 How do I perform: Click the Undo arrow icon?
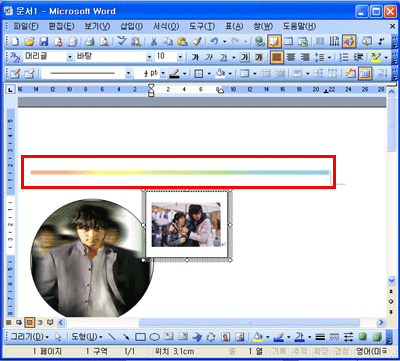point(214,41)
